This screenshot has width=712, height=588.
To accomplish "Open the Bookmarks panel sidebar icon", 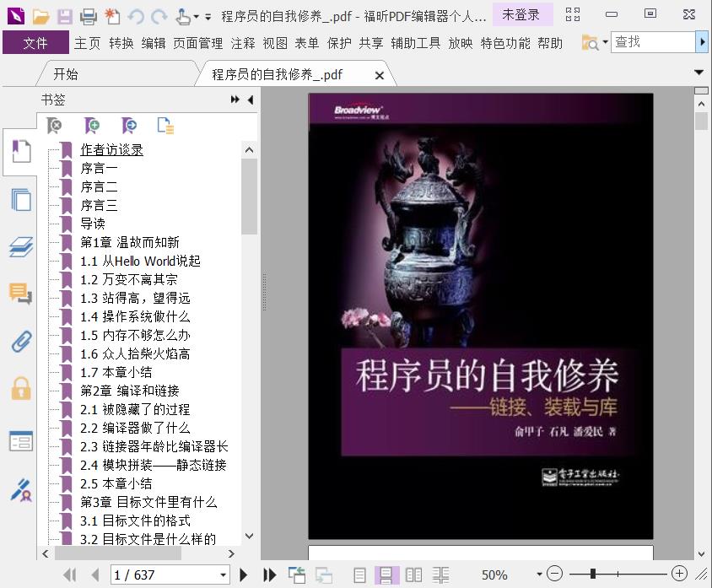I will 21,151.
